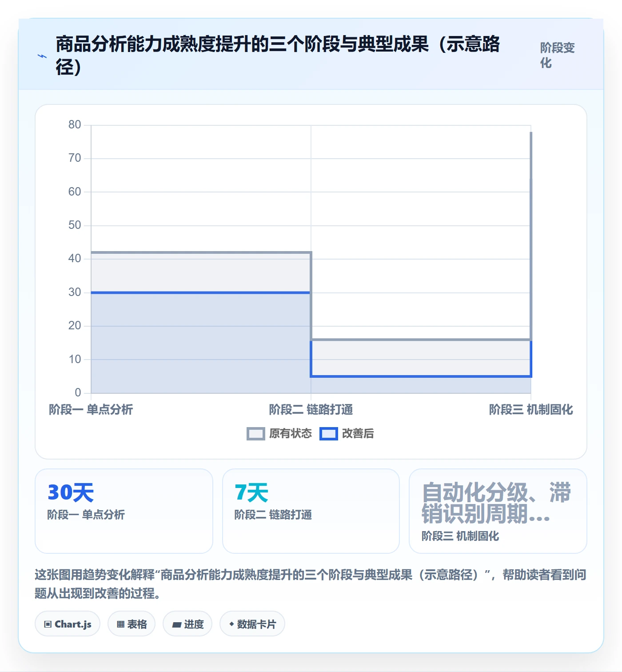Image resolution: width=622 pixels, height=672 pixels.
Task: Click the 自动化分级、滞销识别周期 heading text
Action: [x=496, y=503]
